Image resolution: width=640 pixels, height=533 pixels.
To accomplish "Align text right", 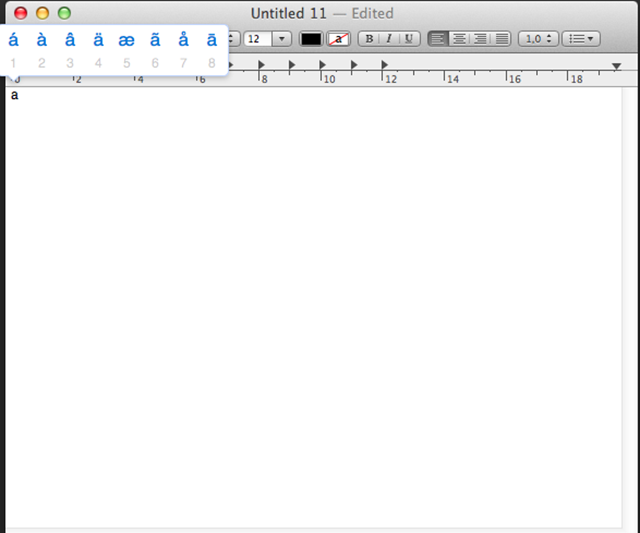I will pyautogui.click(x=480, y=39).
